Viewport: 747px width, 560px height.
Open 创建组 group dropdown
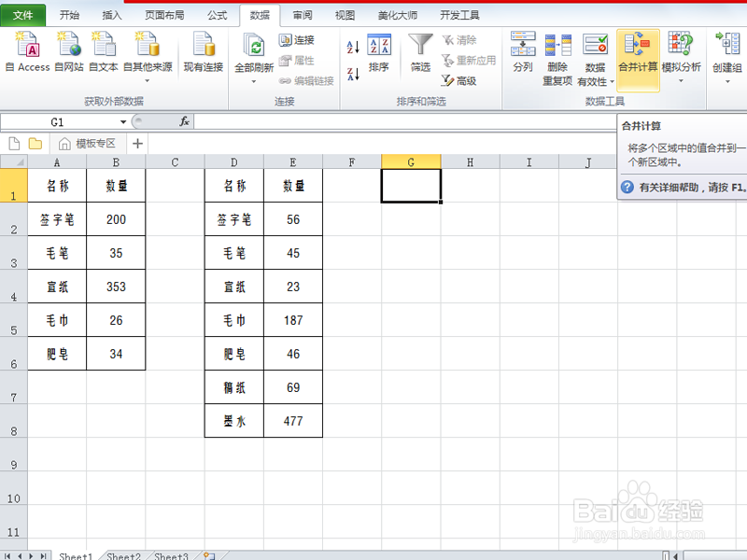(x=727, y=57)
